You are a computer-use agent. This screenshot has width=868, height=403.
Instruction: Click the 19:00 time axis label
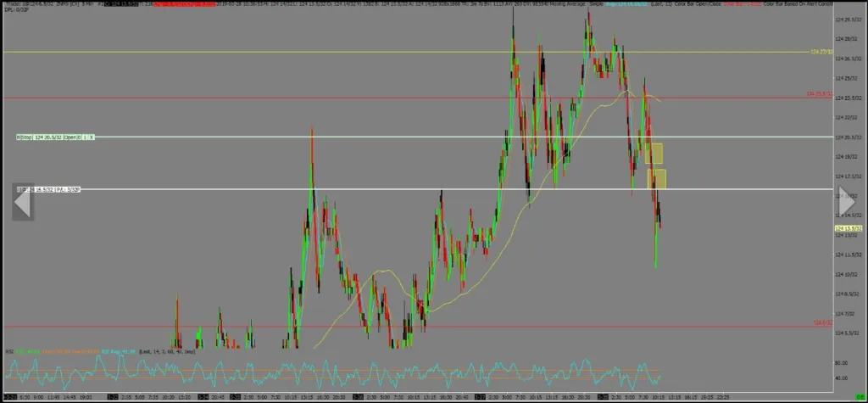tap(86, 397)
